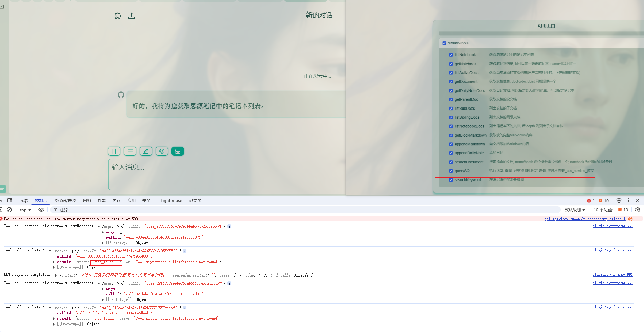Viewport: 644px width, 336px height.
Task: Click the info badge on first tool call completed
Action: [x=184, y=251]
